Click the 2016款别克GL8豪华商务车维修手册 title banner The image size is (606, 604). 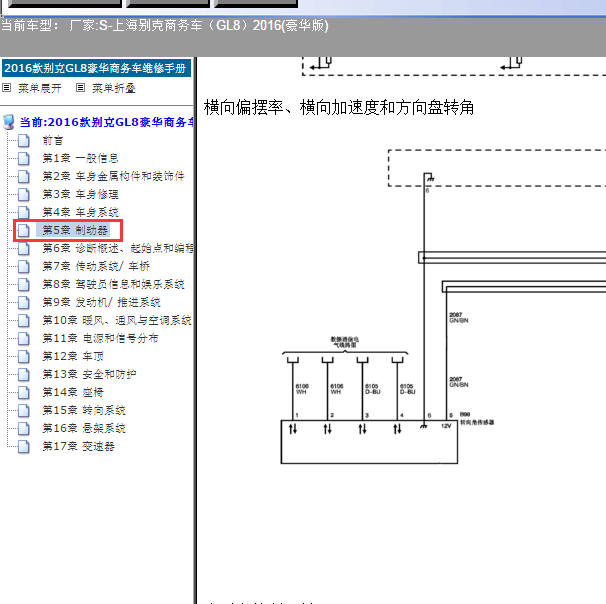tap(96, 68)
